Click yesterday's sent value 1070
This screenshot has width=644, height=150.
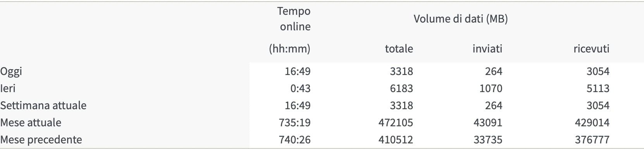pyautogui.click(x=491, y=88)
